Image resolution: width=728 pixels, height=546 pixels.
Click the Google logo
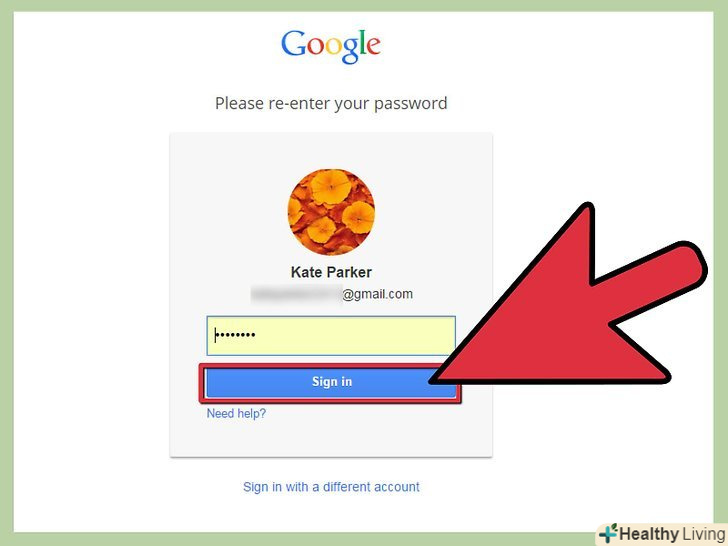pos(331,46)
